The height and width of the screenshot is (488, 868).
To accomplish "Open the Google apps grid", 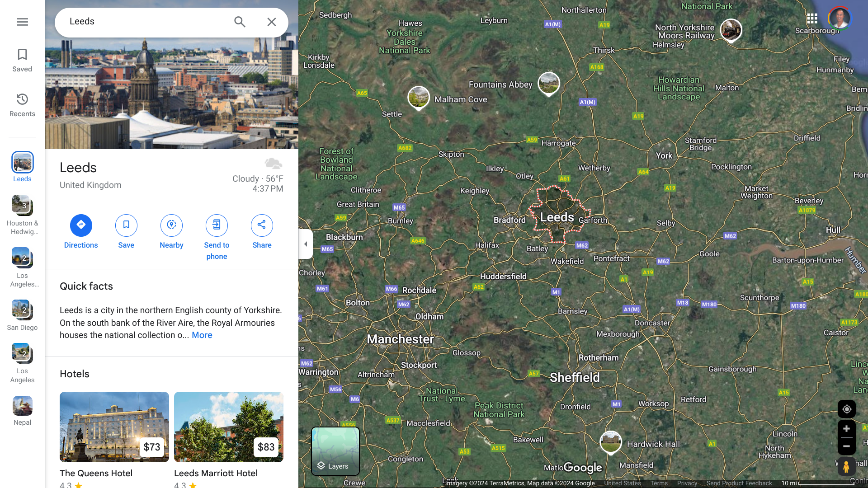I will pos(812,19).
